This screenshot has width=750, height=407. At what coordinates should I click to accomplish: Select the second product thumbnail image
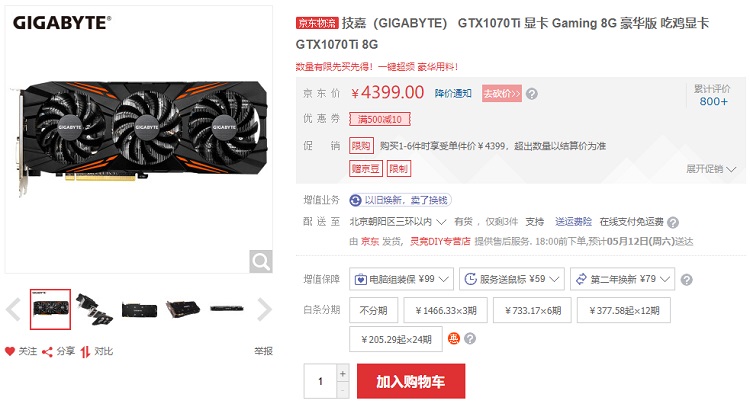click(x=95, y=309)
